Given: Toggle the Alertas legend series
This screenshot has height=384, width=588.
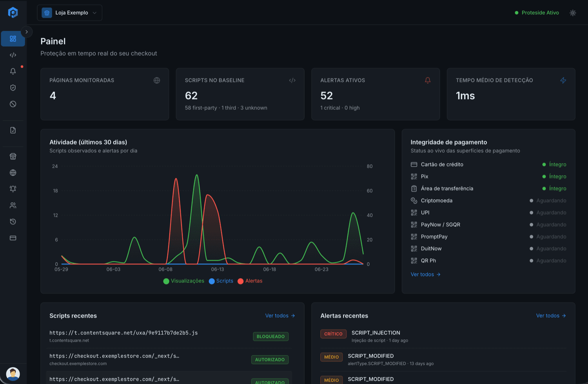Looking at the screenshot, I should coord(250,281).
